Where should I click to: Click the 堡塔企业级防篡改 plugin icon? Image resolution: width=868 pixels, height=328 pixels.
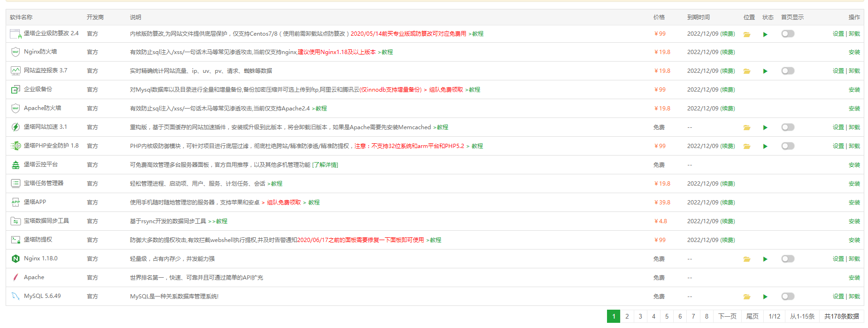click(15, 33)
